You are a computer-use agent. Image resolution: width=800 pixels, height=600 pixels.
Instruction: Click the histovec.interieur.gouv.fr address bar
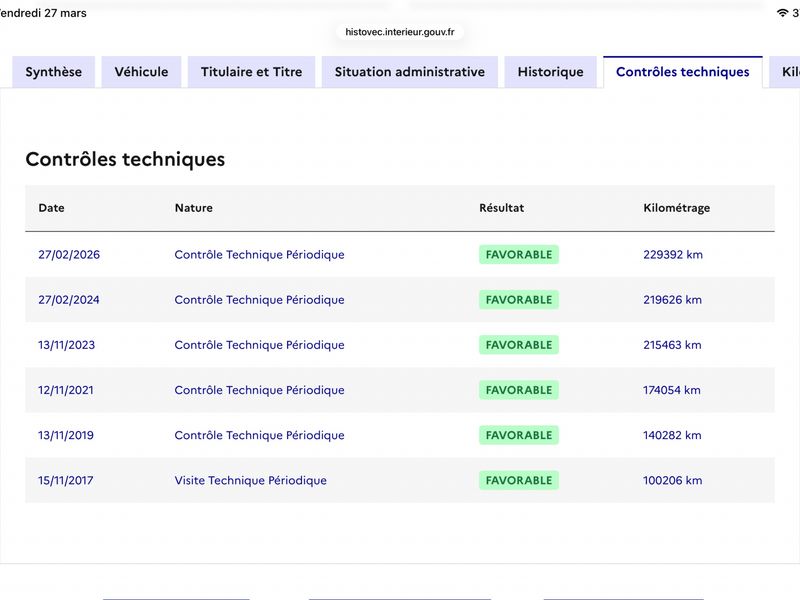tap(399, 32)
